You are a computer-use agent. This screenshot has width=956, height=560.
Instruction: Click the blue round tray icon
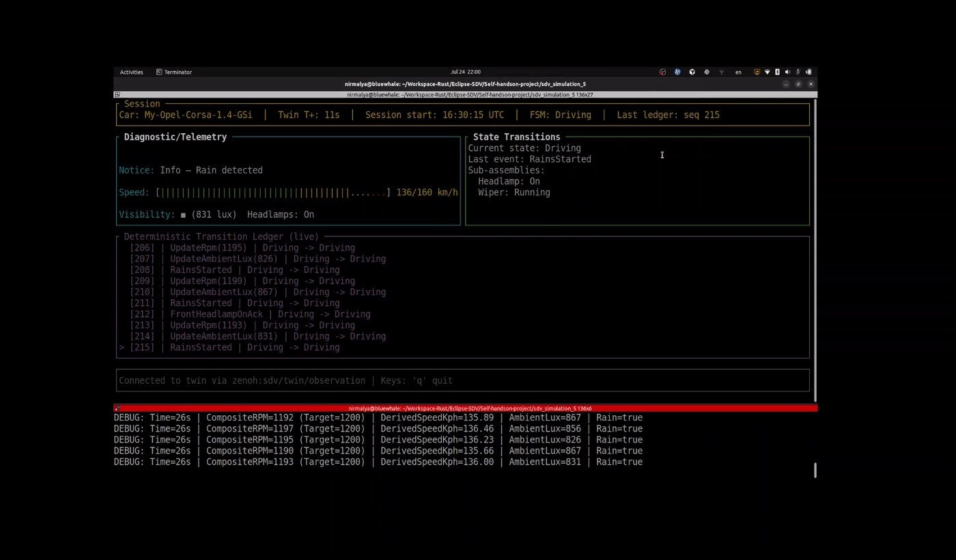(677, 72)
